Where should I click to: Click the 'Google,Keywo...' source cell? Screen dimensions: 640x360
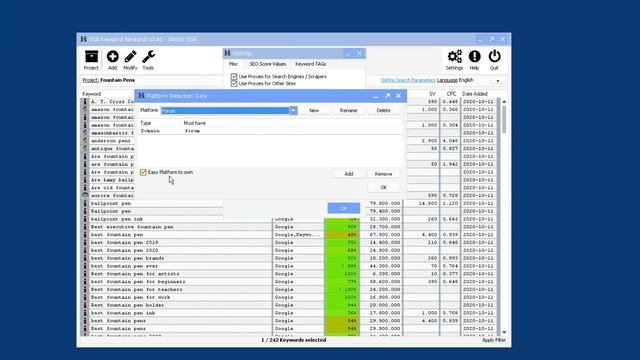click(x=298, y=235)
